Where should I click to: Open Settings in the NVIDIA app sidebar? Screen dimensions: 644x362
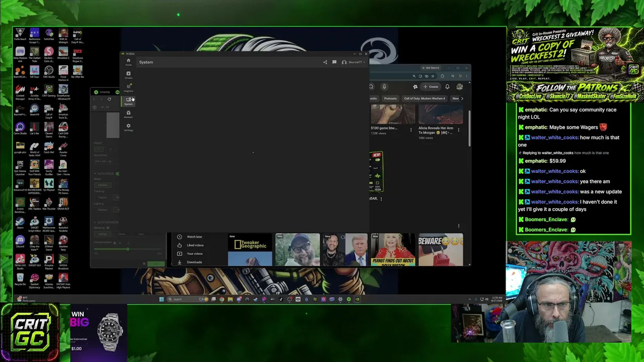[128, 127]
